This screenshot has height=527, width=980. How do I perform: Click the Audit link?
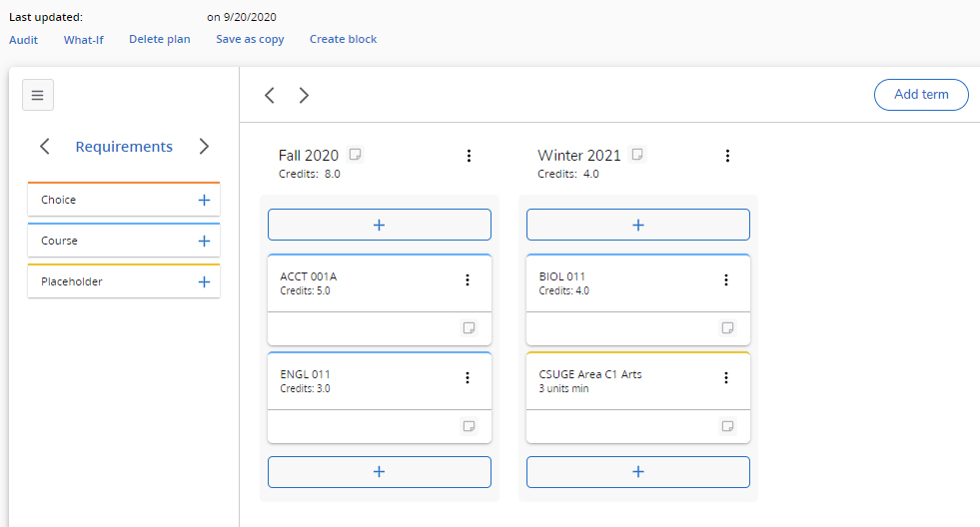click(24, 40)
